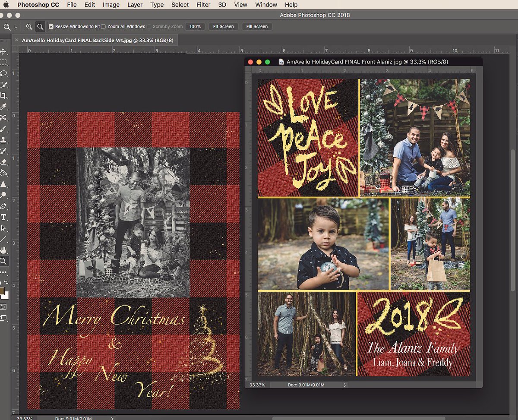This screenshot has width=518, height=420.
Task: Select the Zoom tool in the toolbox
Action: [x=3, y=261]
